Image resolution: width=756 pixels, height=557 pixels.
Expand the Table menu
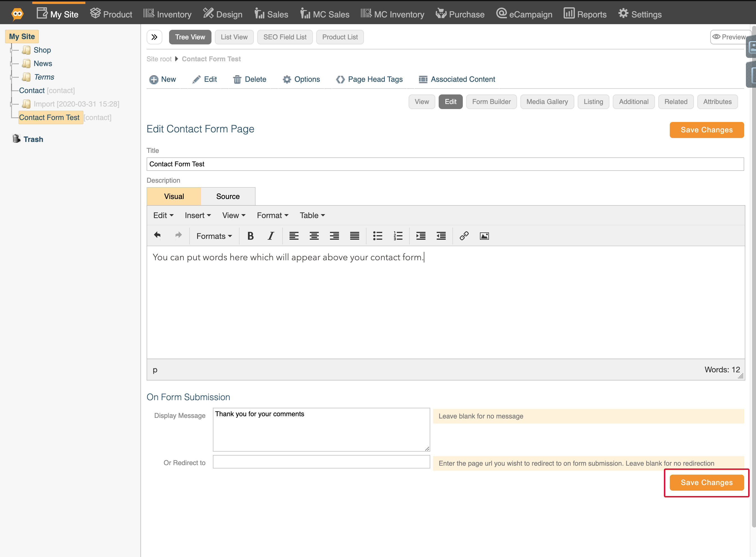click(312, 215)
